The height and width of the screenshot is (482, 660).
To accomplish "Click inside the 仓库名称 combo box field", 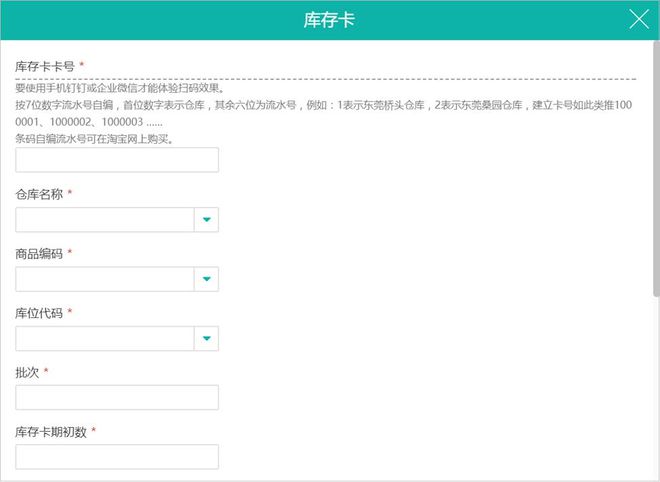I will point(104,220).
